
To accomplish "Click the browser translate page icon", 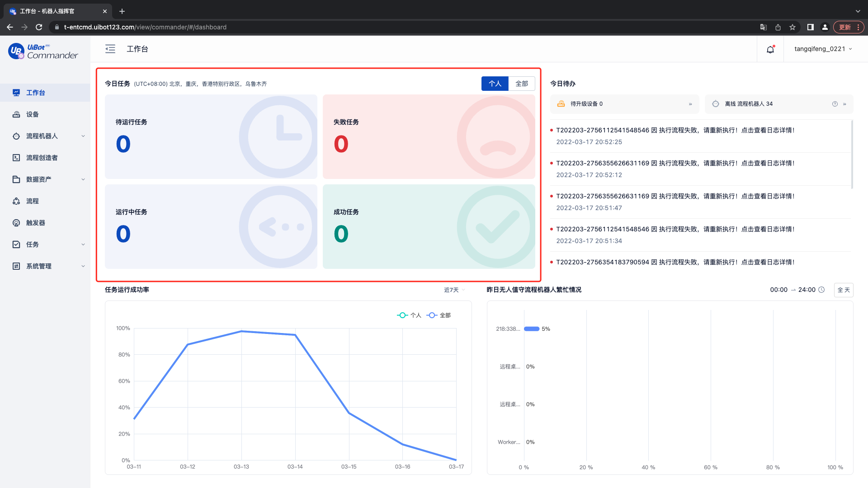I will pos(764,27).
